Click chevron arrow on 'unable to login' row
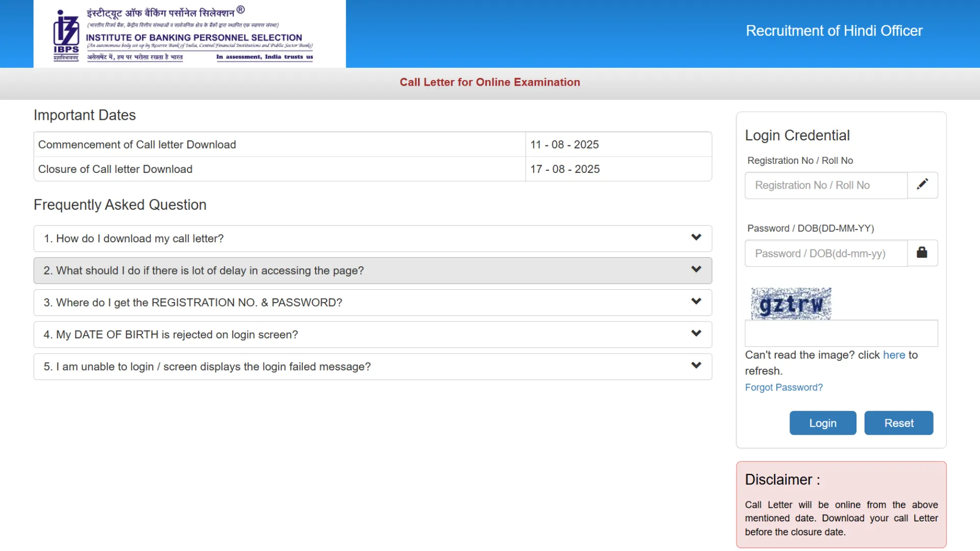This screenshot has height=551, width=980. pyautogui.click(x=696, y=366)
